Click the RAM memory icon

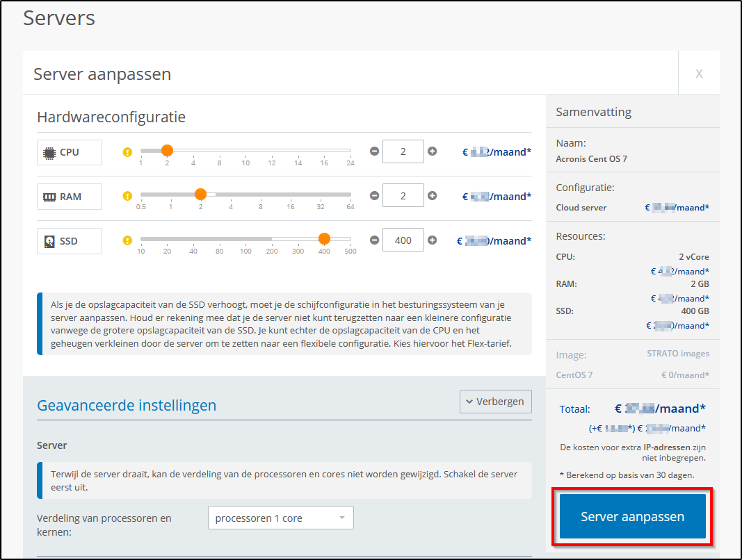[49, 197]
